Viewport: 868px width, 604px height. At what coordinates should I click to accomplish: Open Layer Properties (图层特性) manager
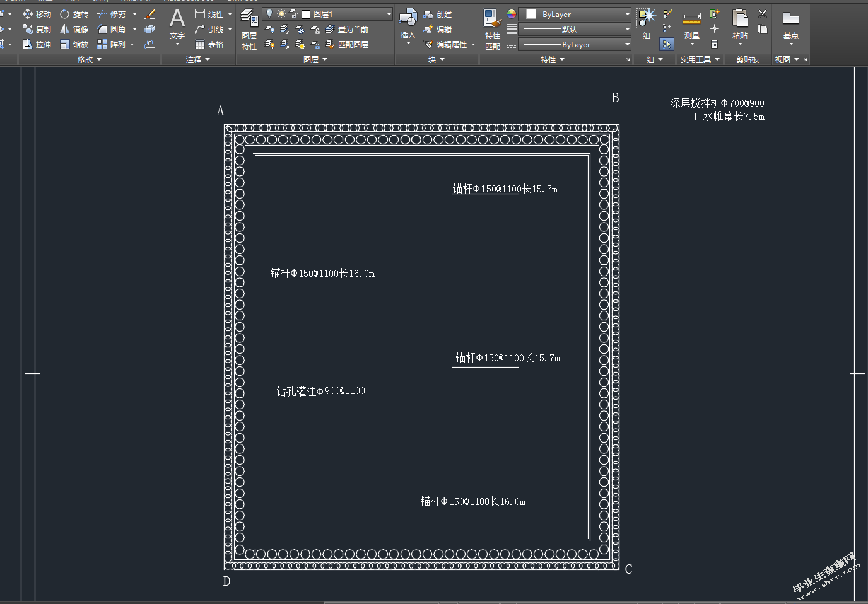pyautogui.click(x=249, y=29)
